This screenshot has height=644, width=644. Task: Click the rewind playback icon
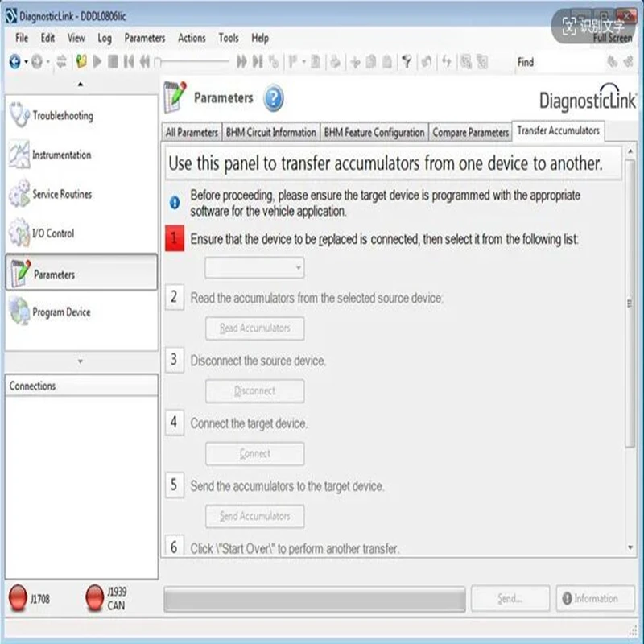tap(144, 62)
